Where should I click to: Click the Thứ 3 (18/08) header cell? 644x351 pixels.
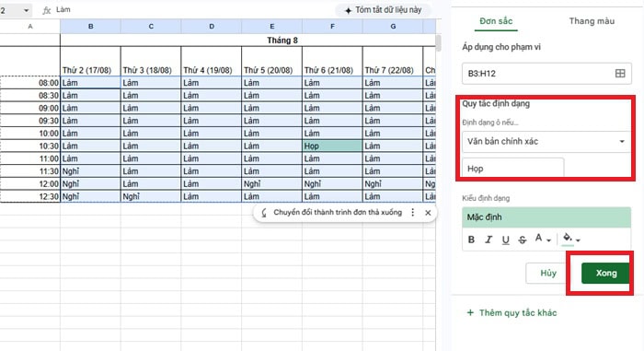[151, 61]
